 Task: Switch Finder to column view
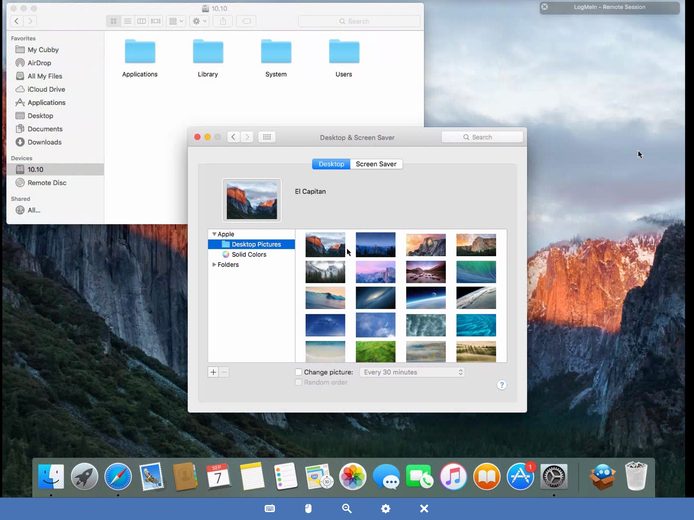142,21
